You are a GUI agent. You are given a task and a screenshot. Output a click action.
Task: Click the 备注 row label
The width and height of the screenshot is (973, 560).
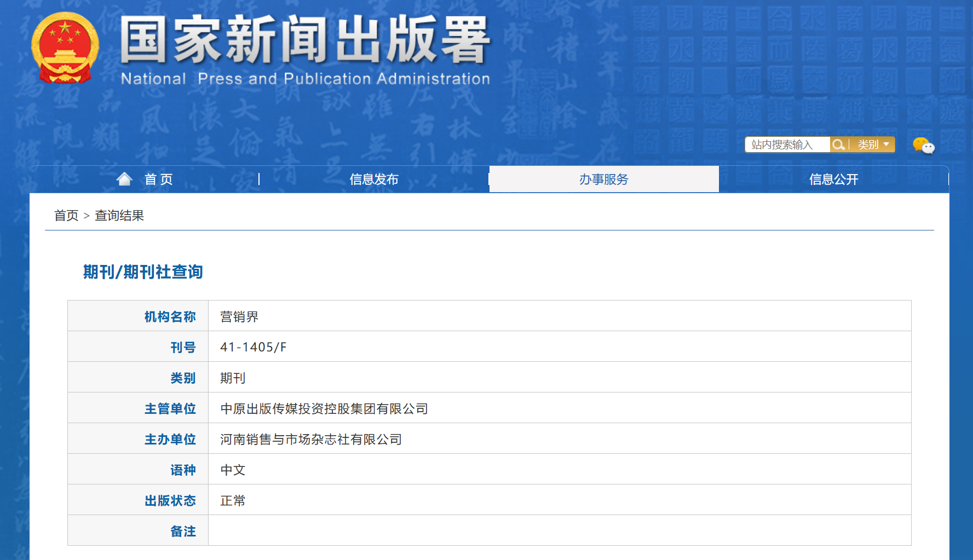(x=183, y=531)
